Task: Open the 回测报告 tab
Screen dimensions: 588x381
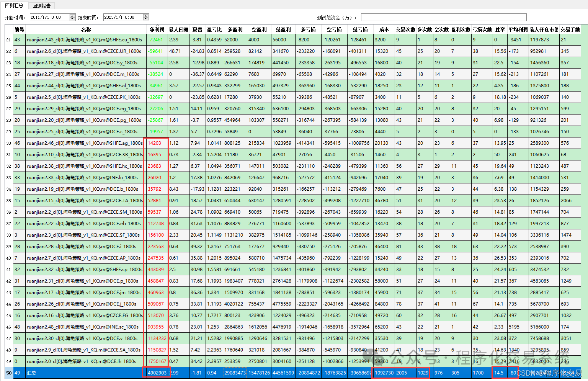Action: click(42, 6)
